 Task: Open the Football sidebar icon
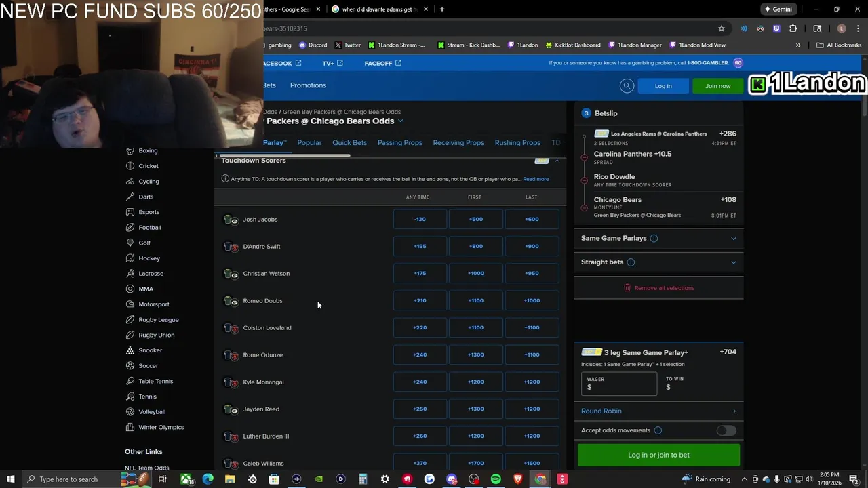pos(130,228)
